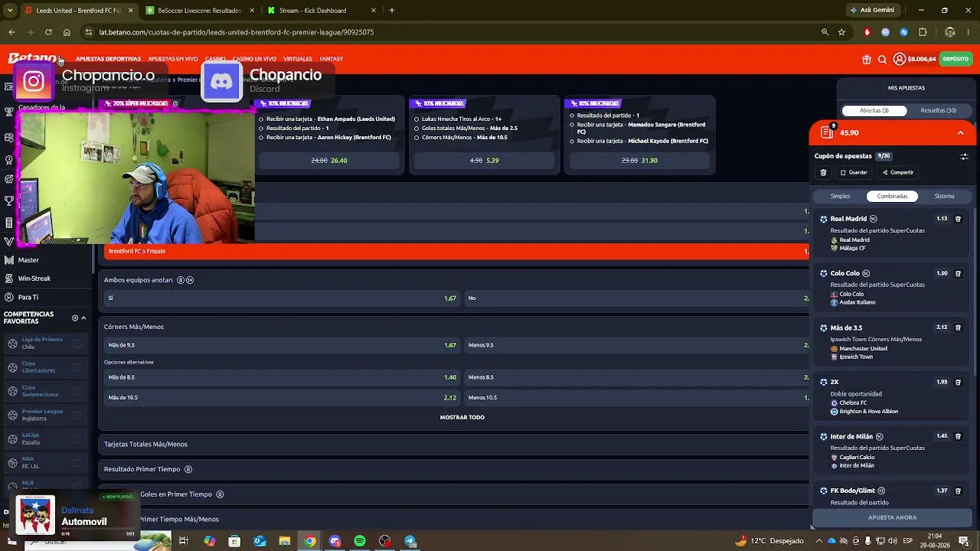Open Task View on the taskbar
This screenshot has height=551, width=980.
[184, 541]
